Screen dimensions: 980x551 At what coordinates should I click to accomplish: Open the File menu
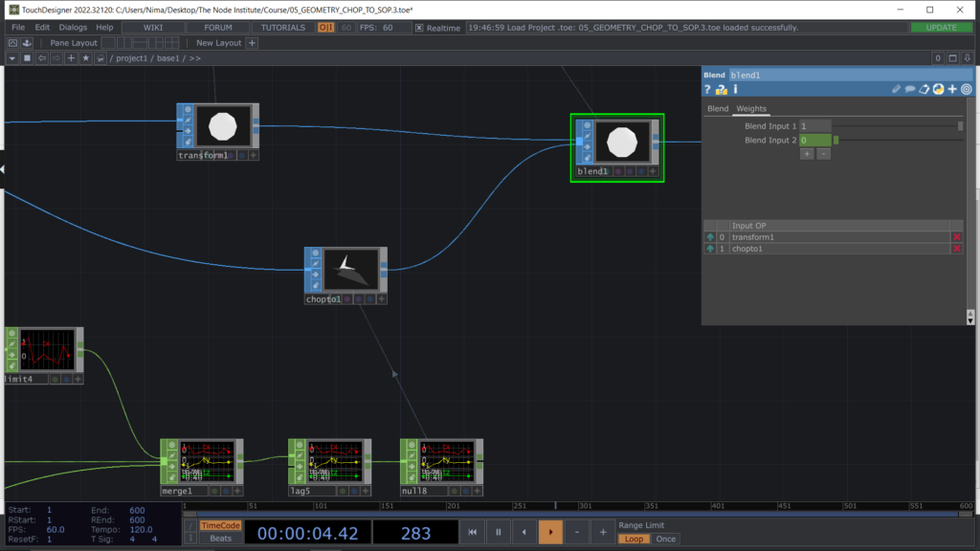[x=18, y=28]
